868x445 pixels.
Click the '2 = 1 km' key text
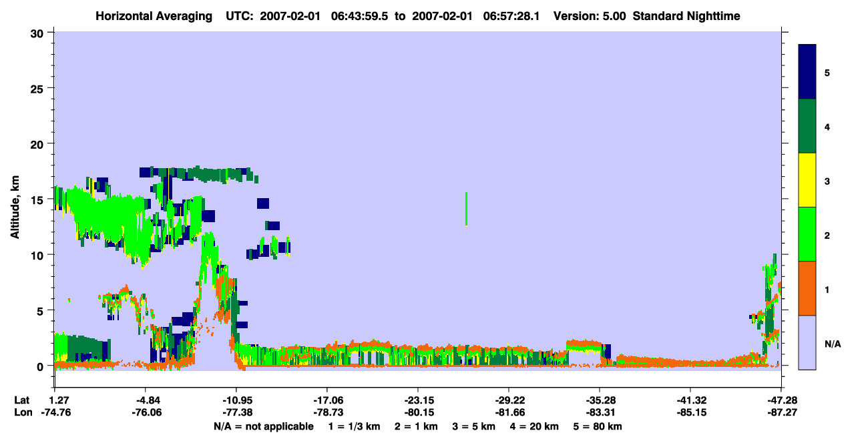417,426
